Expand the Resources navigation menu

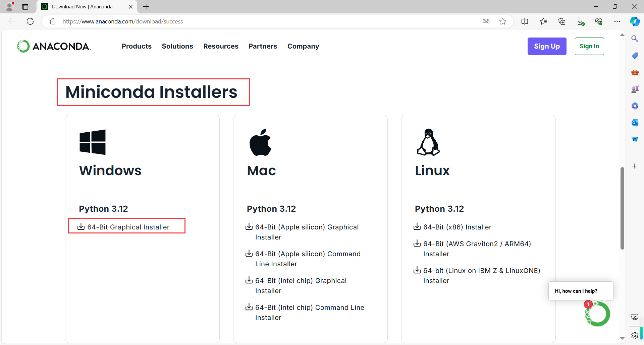221,46
